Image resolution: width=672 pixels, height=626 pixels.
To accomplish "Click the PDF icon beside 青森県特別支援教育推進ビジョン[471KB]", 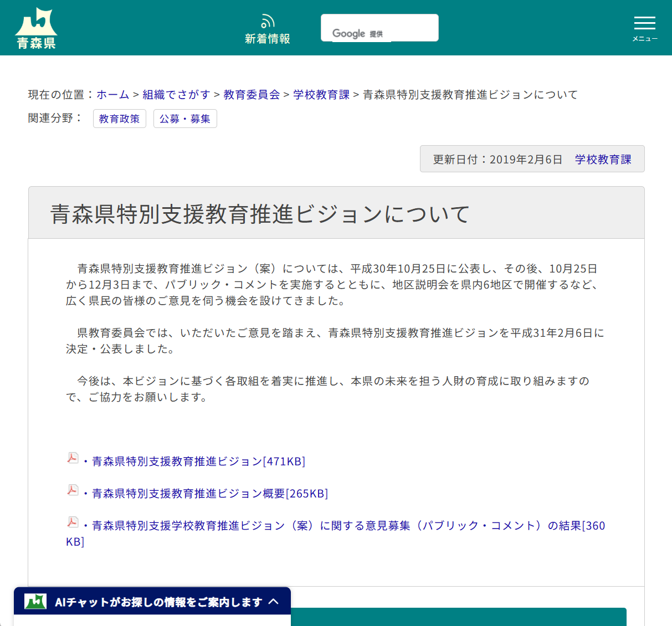I will pos(73,458).
